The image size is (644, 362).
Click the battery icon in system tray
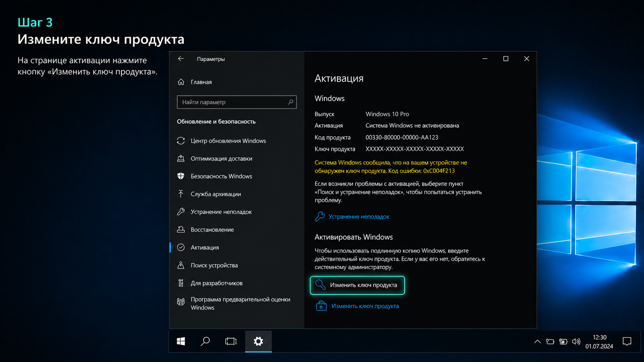[550, 342]
